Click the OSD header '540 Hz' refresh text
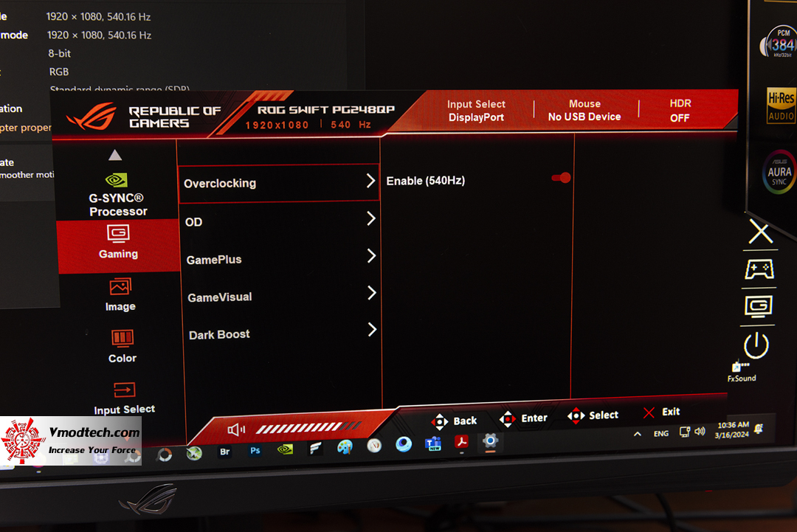The width and height of the screenshot is (797, 532). coord(351,125)
